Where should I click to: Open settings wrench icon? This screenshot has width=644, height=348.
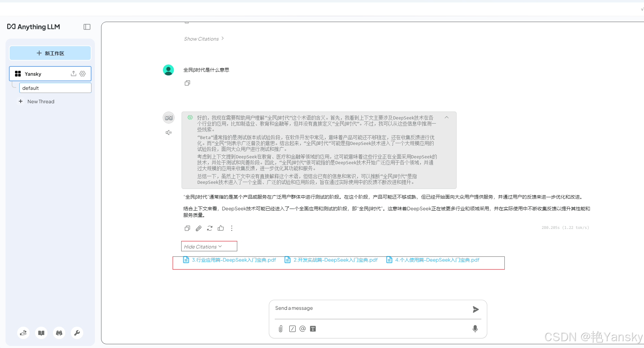(x=77, y=333)
